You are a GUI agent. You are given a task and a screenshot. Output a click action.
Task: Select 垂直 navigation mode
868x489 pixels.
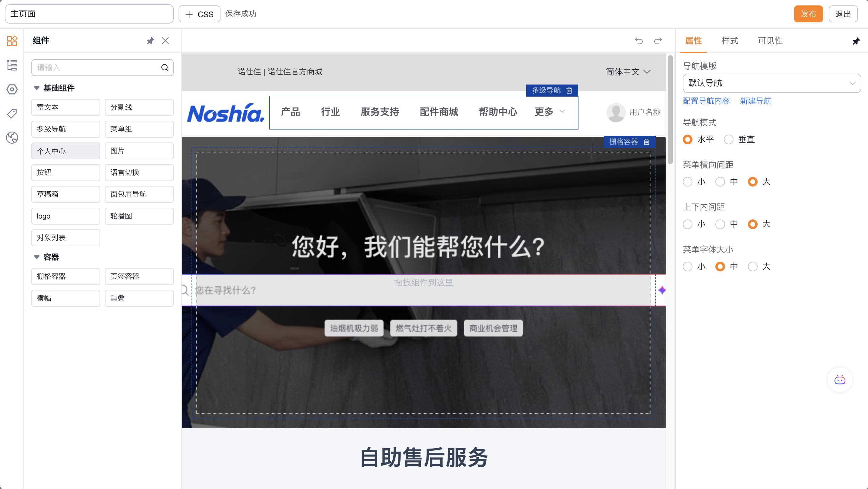pos(728,140)
